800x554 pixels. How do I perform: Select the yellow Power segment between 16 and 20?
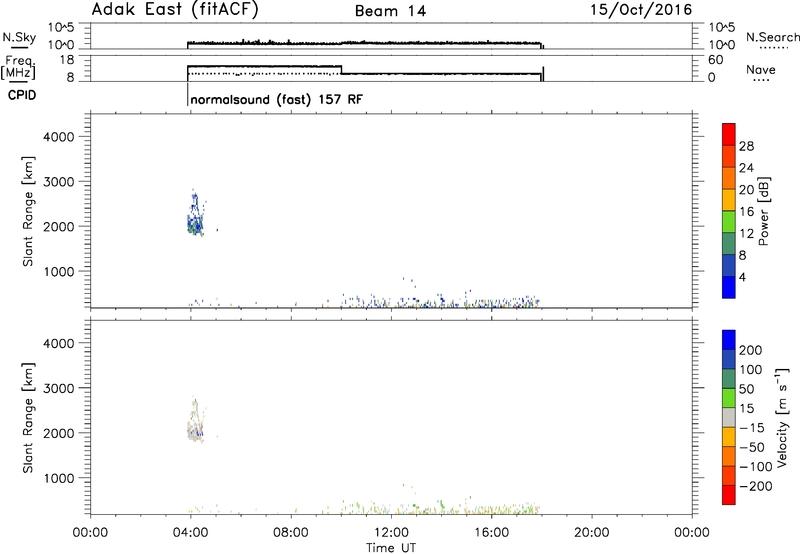pyautogui.click(x=729, y=200)
